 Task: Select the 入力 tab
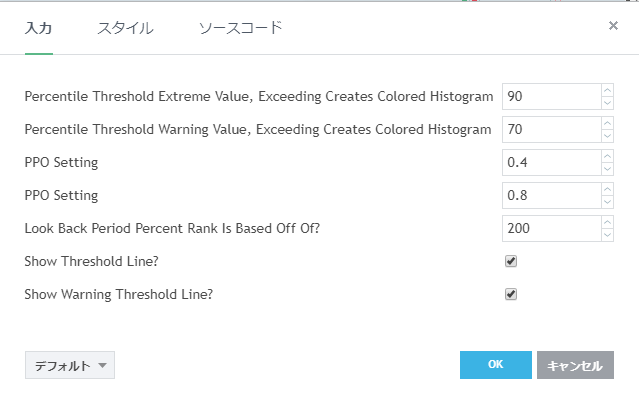click(x=39, y=28)
